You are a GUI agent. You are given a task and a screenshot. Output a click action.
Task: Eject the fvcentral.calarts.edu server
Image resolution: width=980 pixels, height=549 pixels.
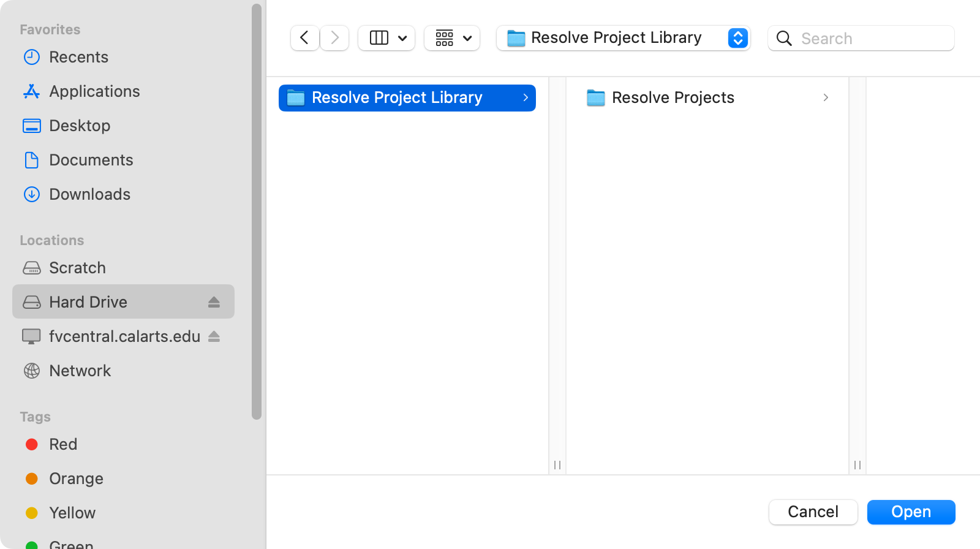[x=214, y=336]
